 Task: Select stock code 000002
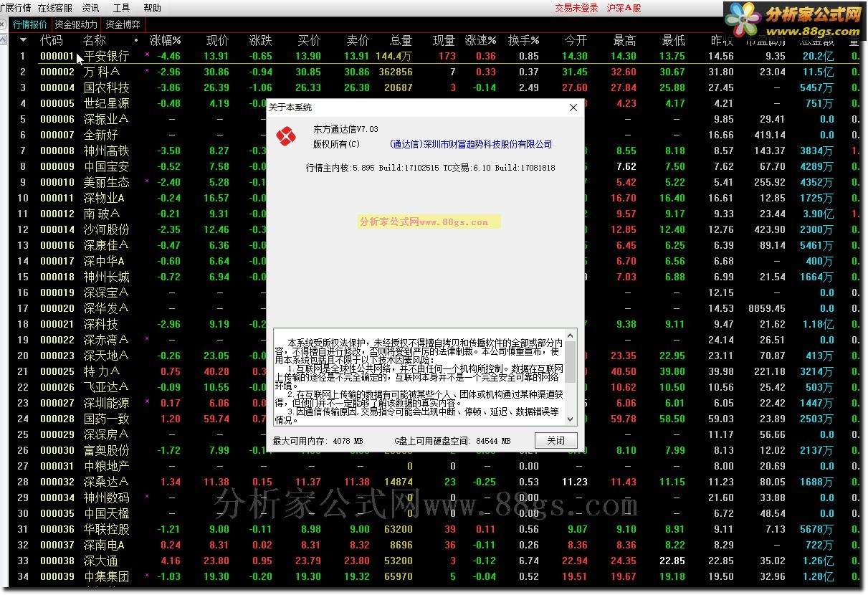pos(57,72)
